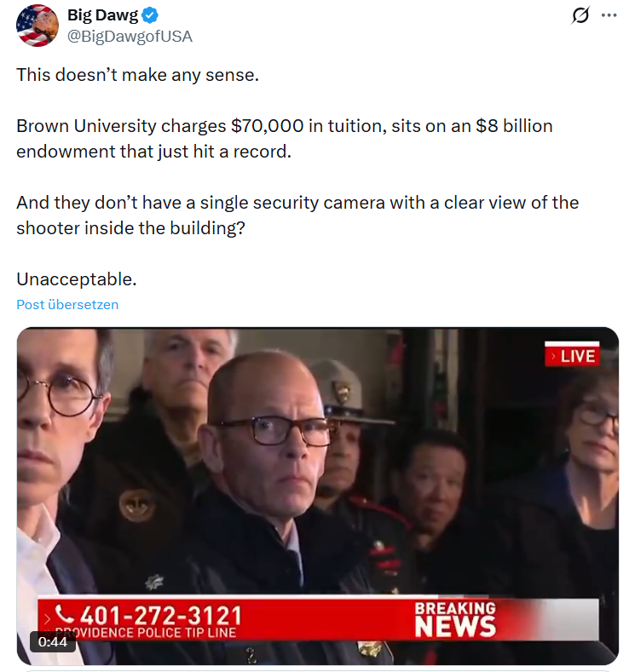The width and height of the screenshot is (629, 672).
Task: Click tweet text about Brown University tuition
Action: point(285,139)
